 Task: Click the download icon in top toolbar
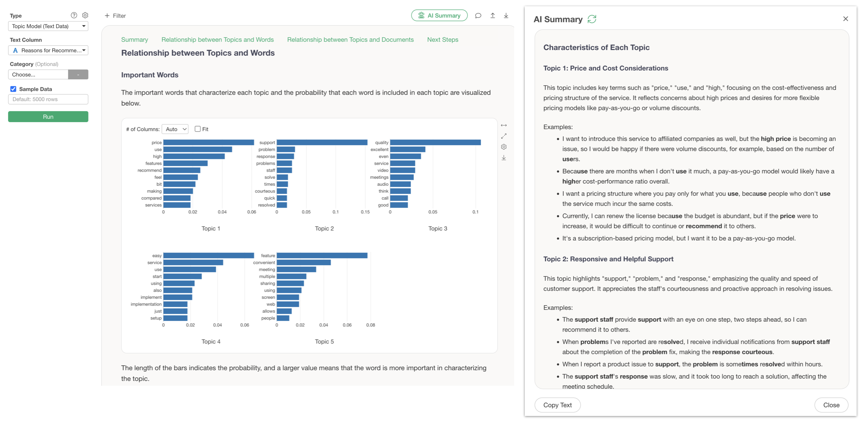pos(506,16)
